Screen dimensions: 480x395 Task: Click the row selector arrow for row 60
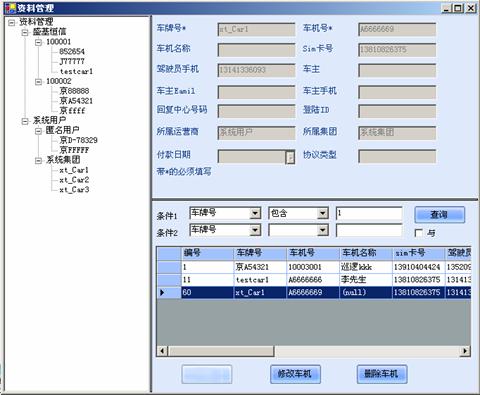pos(169,293)
